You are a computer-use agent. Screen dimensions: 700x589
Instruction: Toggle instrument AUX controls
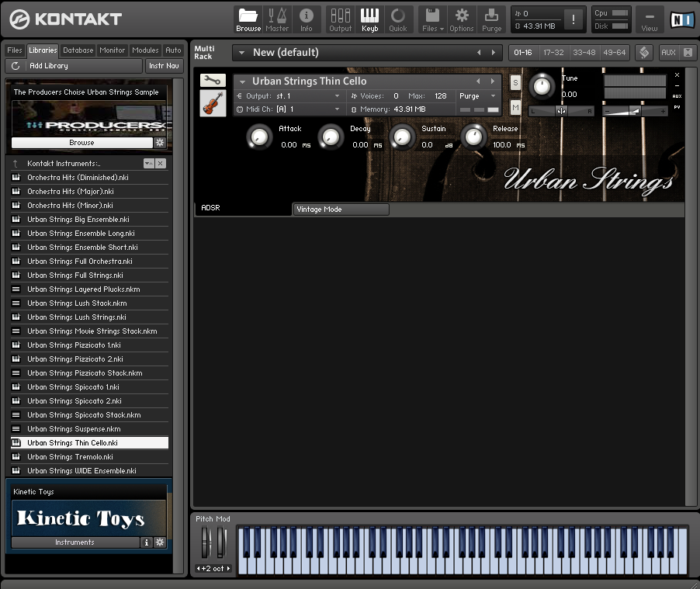tap(677, 96)
